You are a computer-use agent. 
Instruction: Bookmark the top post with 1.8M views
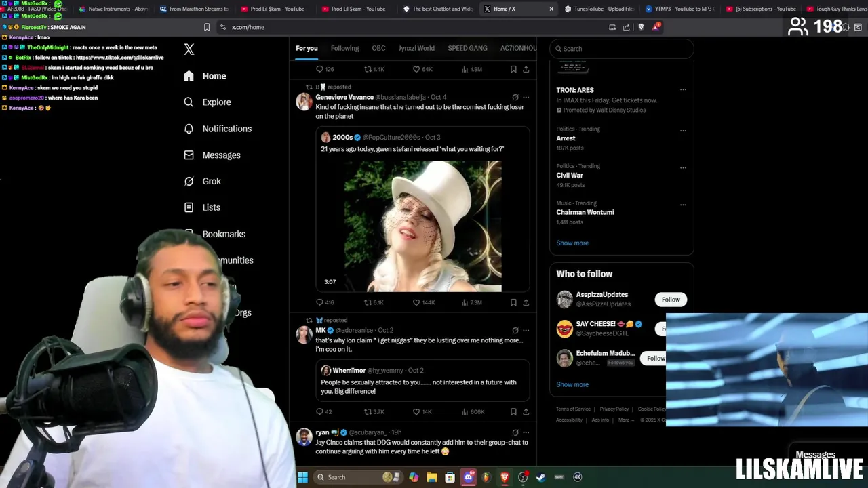513,69
